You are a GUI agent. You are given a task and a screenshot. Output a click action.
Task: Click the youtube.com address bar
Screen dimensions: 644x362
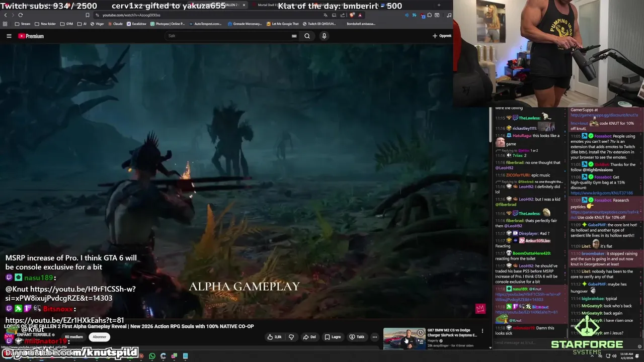click(211, 15)
